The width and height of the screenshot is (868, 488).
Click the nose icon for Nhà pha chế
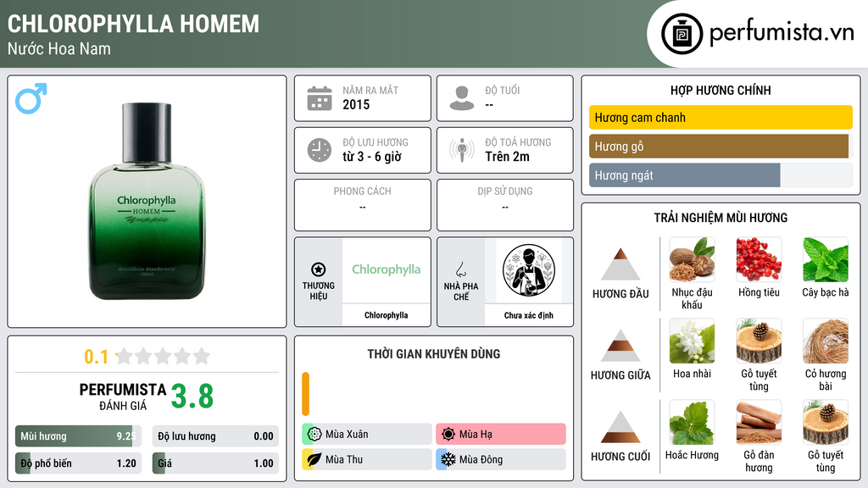tap(460, 269)
